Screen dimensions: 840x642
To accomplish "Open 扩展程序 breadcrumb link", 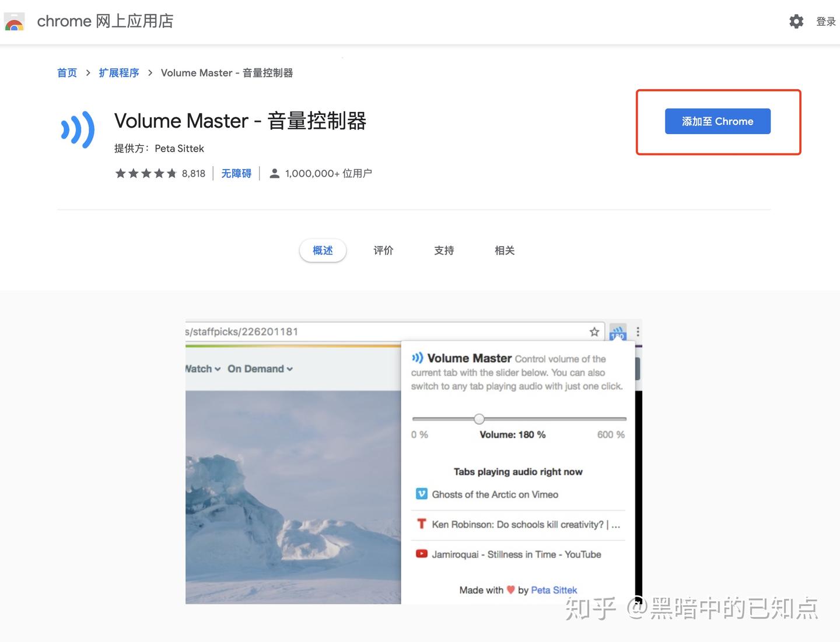I will pos(119,73).
